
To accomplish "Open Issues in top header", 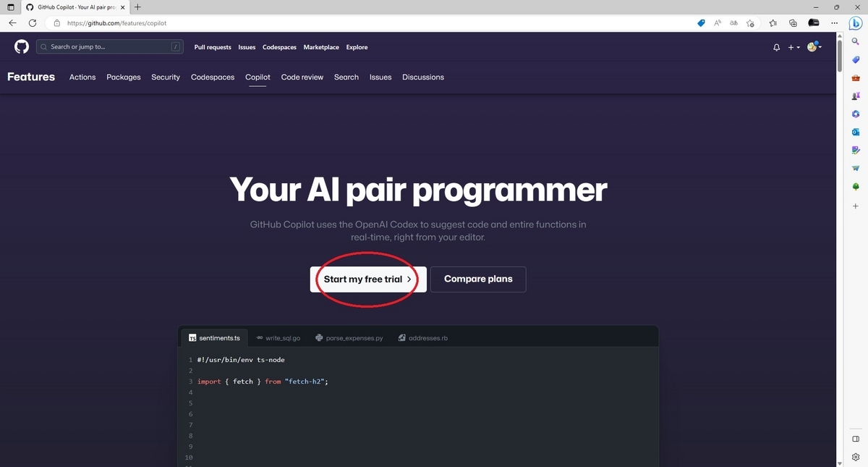I will (247, 47).
